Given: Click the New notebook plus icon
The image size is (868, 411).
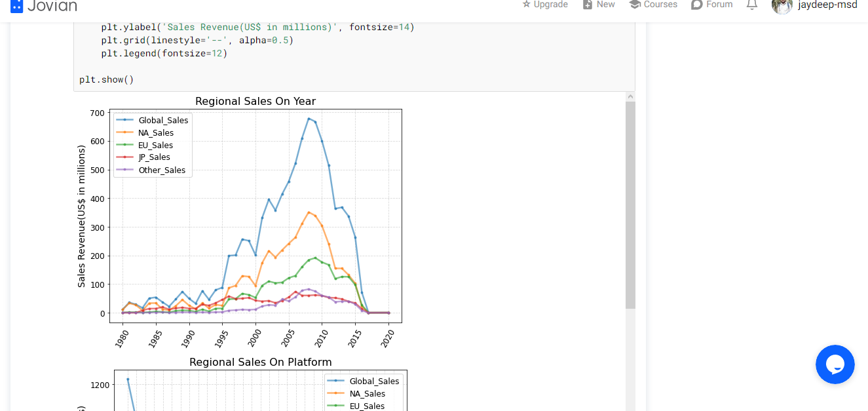Looking at the screenshot, I should click(x=588, y=4).
